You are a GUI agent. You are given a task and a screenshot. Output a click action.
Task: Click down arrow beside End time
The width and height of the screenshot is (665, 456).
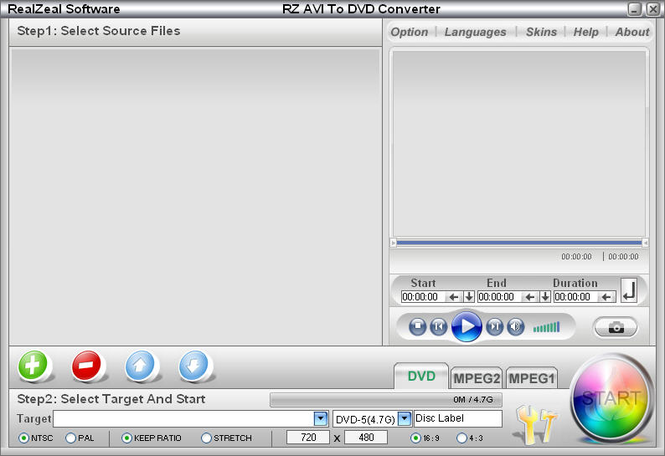tap(545, 297)
